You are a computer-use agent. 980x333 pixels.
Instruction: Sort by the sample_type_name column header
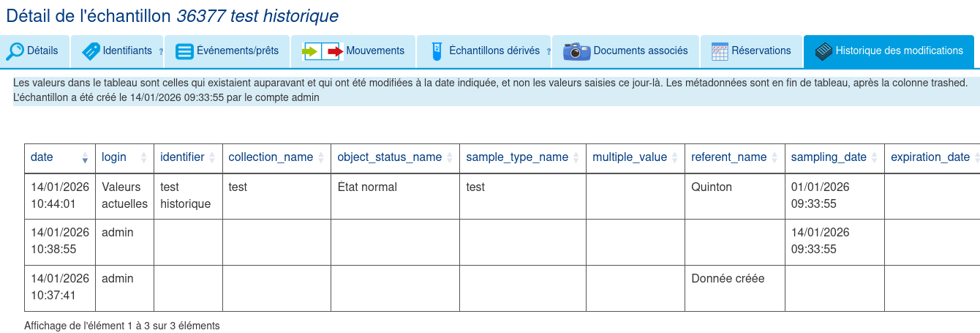(517, 157)
